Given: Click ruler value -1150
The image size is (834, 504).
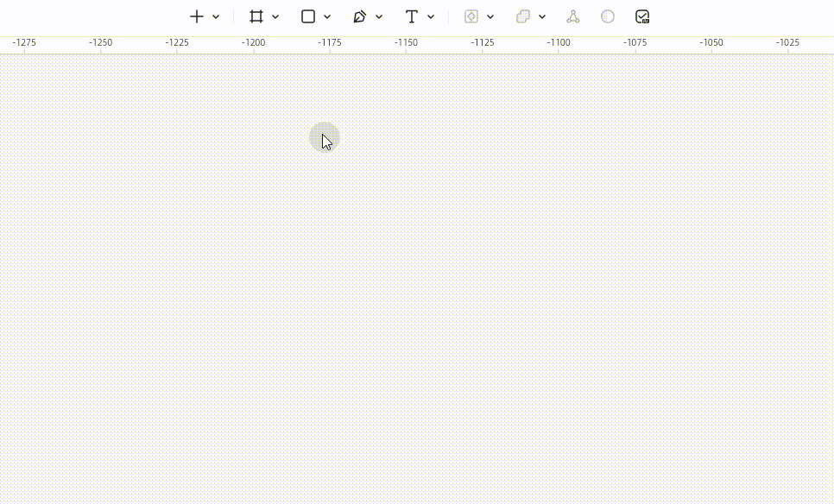Looking at the screenshot, I should [x=406, y=42].
